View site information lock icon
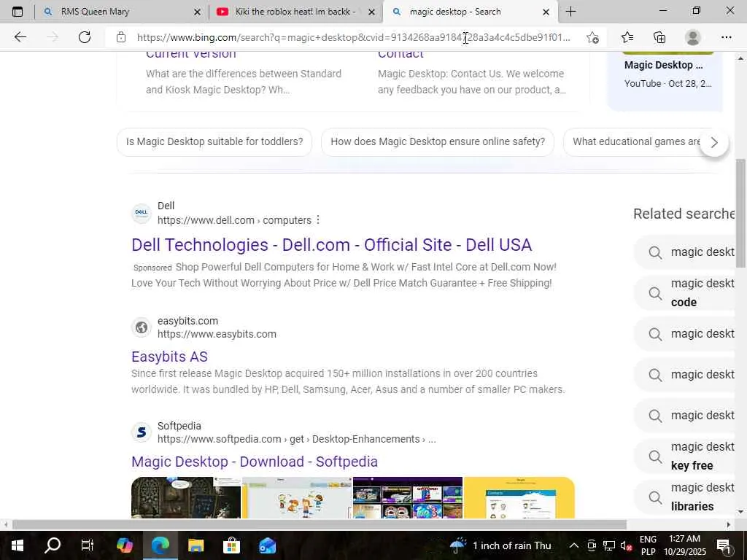The image size is (747, 560). pos(121,37)
